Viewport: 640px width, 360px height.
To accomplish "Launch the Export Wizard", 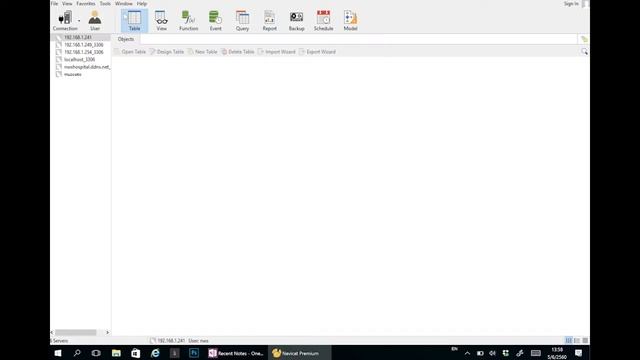I will click(x=318, y=52).
